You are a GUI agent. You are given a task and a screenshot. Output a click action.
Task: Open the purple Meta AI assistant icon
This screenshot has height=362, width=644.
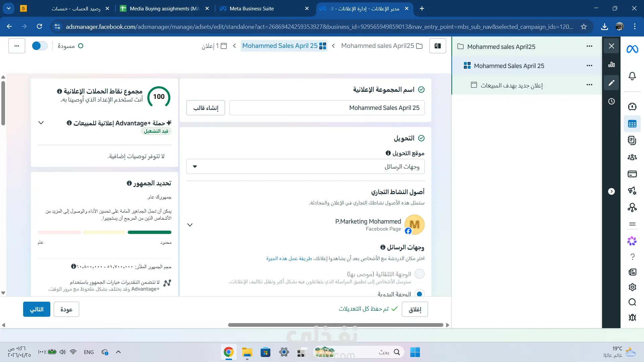click(x=632, y=241)
